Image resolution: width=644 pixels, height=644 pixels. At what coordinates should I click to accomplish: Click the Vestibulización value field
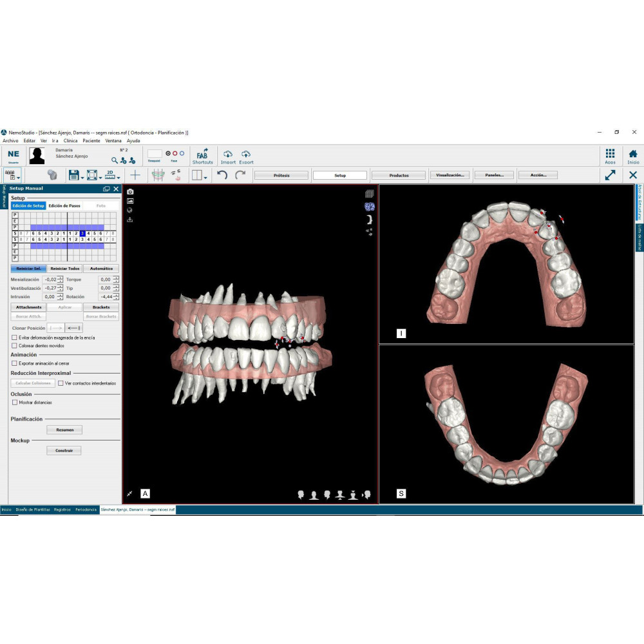(50, 289)
